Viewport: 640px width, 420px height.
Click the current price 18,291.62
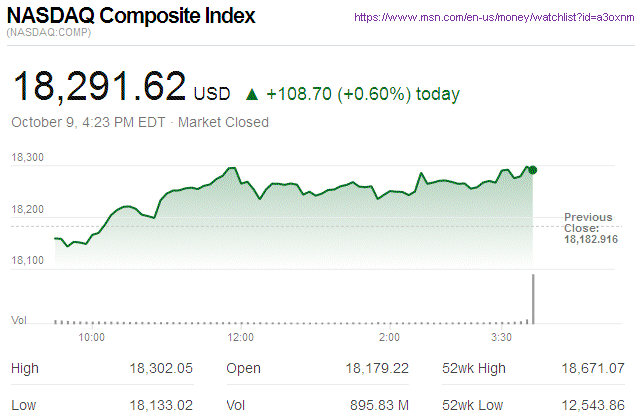(x=98, y=87)
